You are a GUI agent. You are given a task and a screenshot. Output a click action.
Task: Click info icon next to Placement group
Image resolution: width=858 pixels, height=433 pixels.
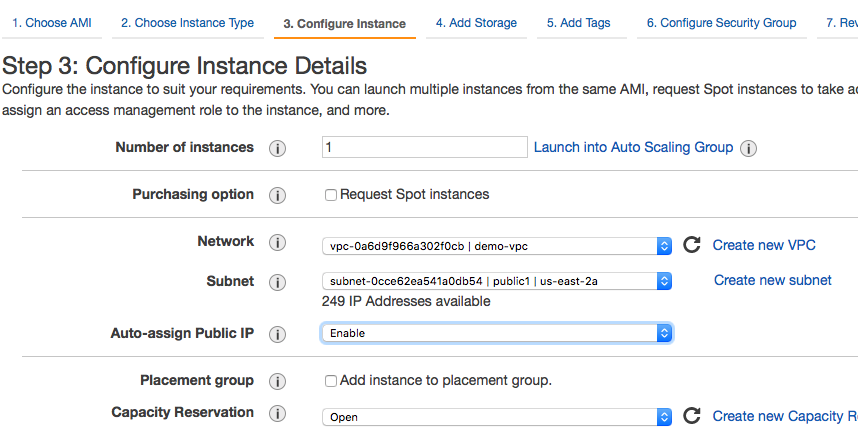pos(278,381)
